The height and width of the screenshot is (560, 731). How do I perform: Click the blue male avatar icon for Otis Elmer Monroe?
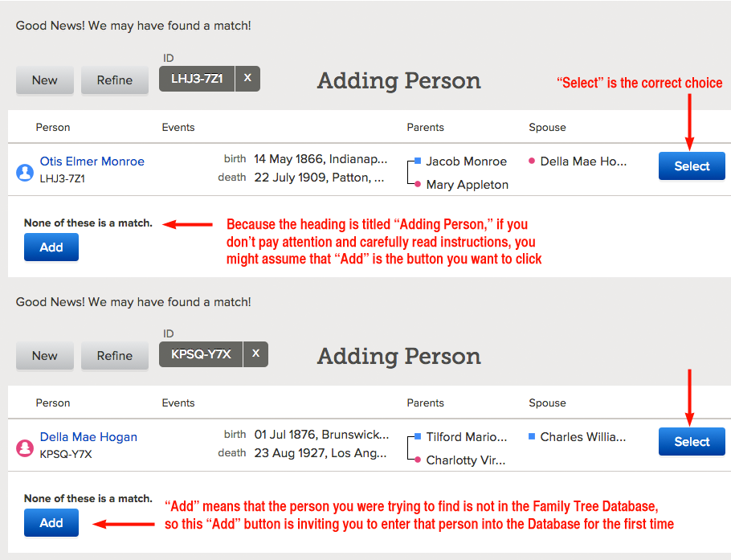tap(25, 173)
